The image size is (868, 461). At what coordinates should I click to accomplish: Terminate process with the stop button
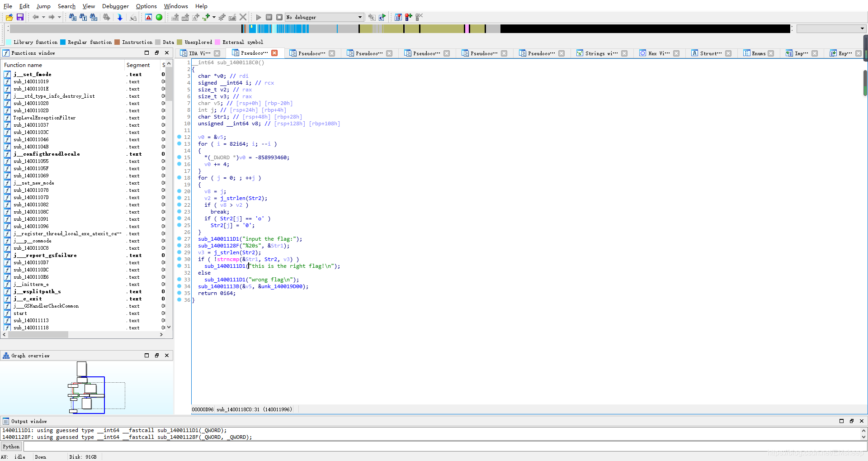279,17
